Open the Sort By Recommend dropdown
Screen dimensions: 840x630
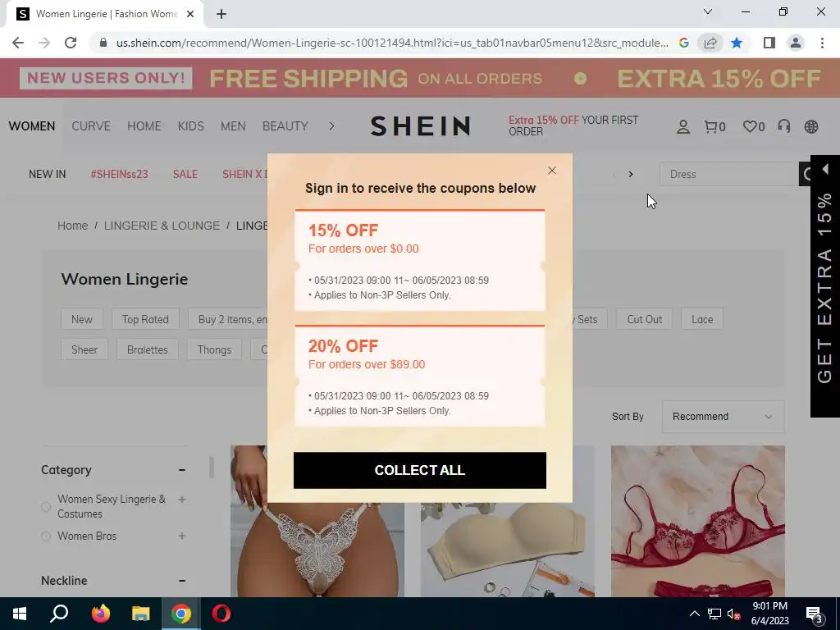tap(724, 416)
